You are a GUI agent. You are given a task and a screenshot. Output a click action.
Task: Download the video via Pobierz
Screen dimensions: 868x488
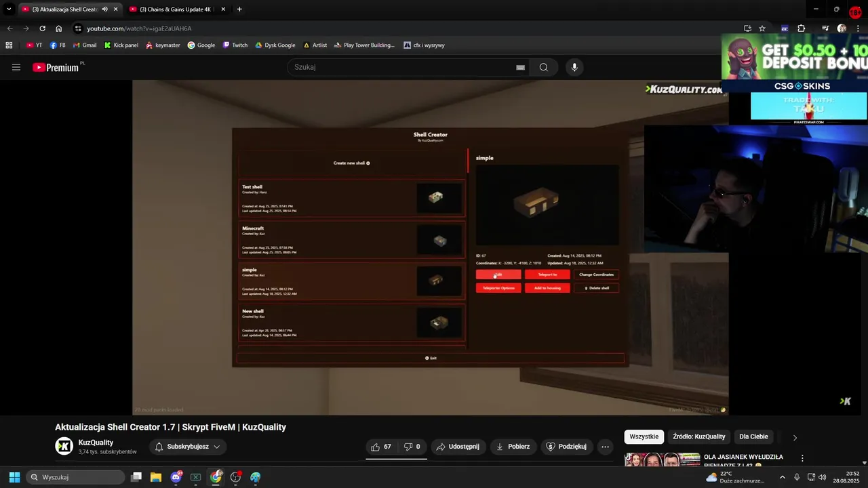click(x=513, y=447)
